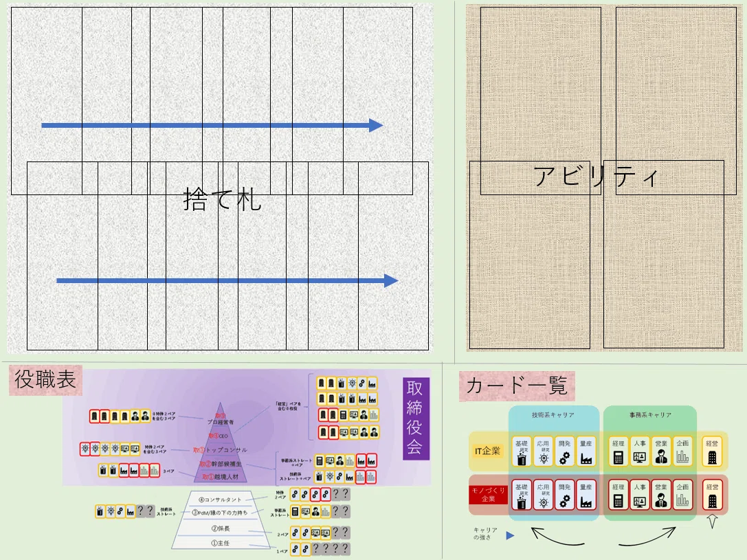Click the 3ペア hand label
This screenshot has width=747, height=560.
click(x=168, y=471)
